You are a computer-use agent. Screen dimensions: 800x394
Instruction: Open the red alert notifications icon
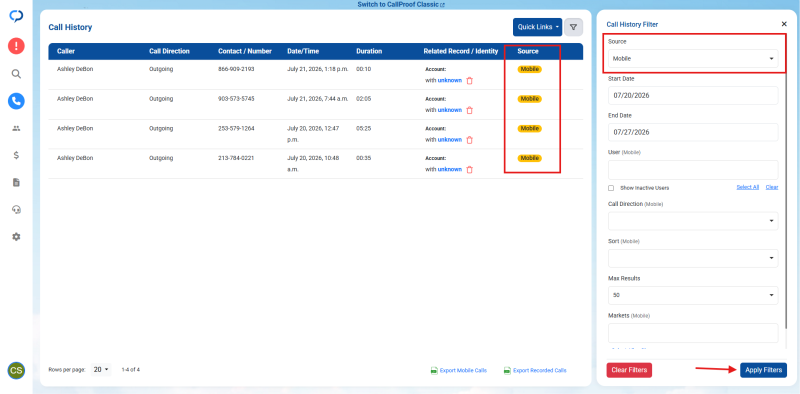pos(16,46)
